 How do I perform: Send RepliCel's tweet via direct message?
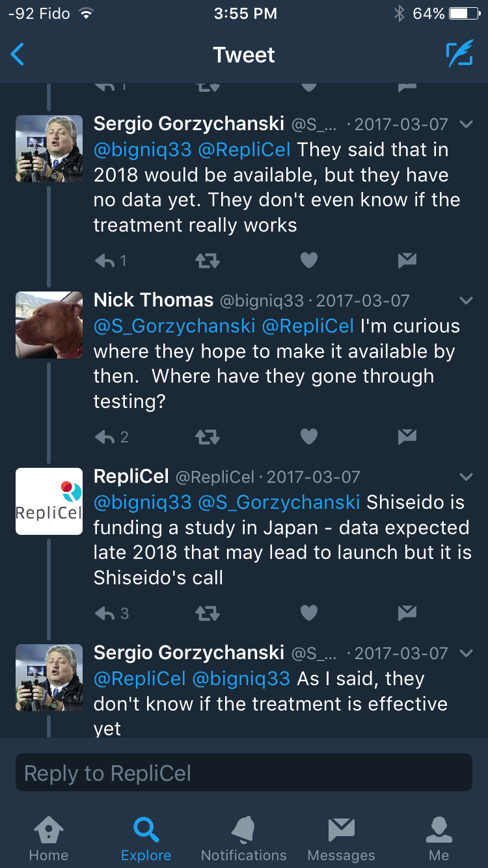pyautogui.click(x=407, y=613)
